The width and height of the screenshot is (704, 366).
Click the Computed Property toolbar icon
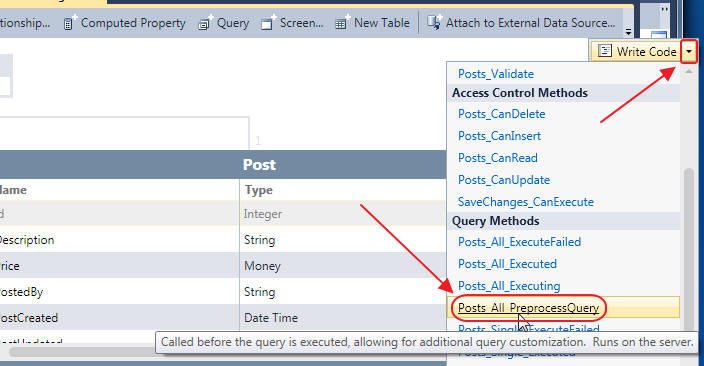(x=69, y=23)
